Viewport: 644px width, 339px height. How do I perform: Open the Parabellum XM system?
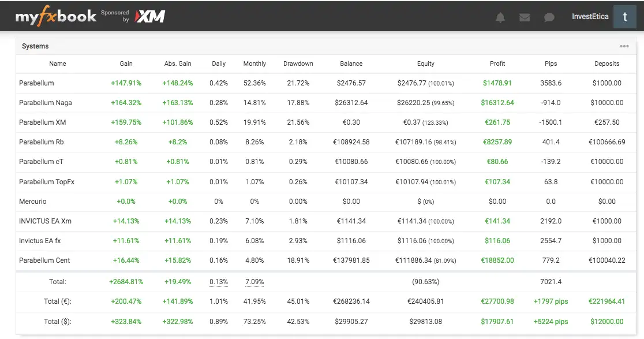click(43, 122)
